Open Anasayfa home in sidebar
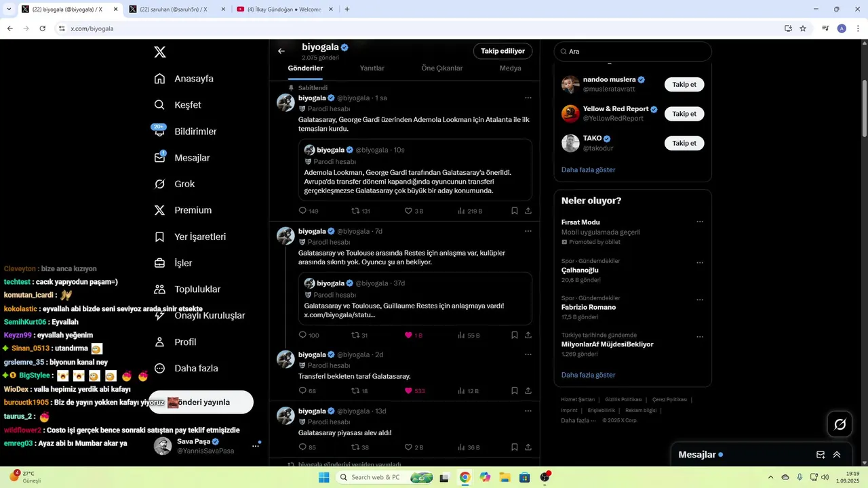The height and width of the screenshot is (488, 868). (184, 79)
